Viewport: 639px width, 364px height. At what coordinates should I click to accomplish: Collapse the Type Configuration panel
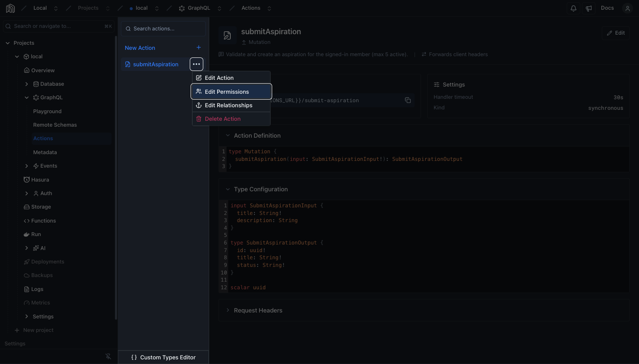click(x=228, y=189)
